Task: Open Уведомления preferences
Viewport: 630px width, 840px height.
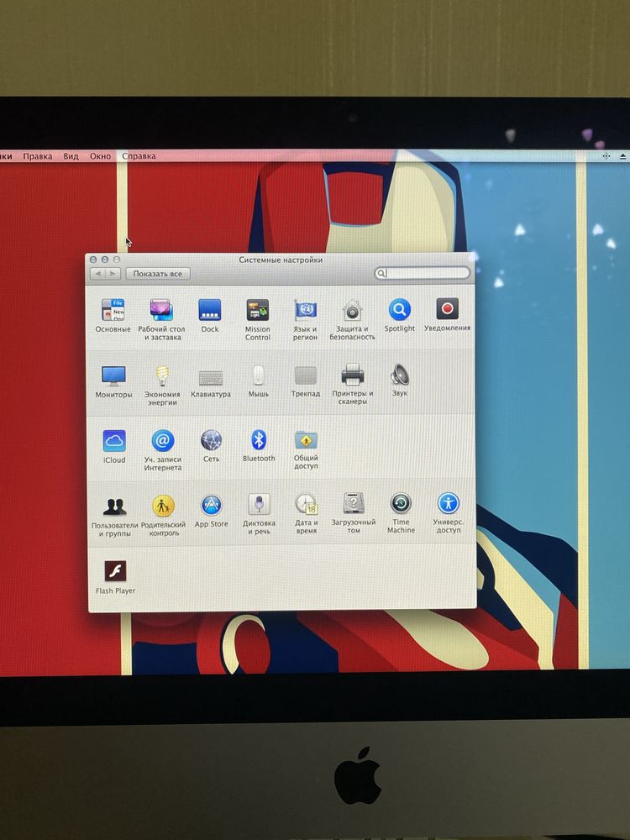Action: point(448,309)
